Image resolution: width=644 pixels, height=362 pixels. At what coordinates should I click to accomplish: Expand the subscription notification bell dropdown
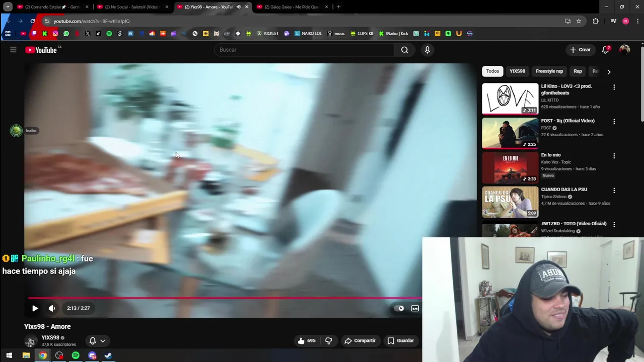click(98, 341)
